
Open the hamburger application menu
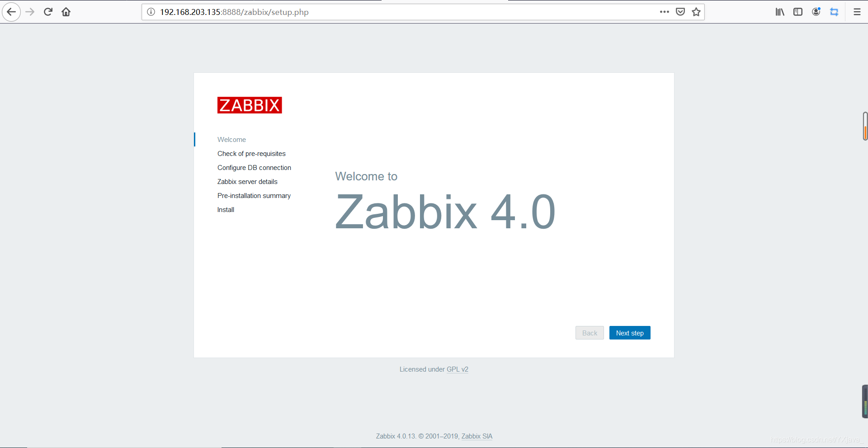point(857,12)
